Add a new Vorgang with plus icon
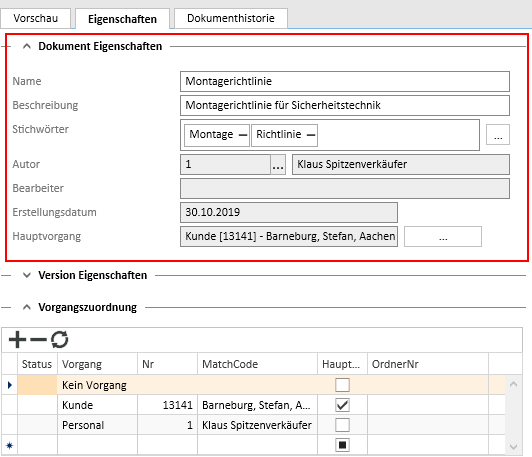The height and width of the screenshot is (457, 532). pyautogui.click(x=17, y=339)
